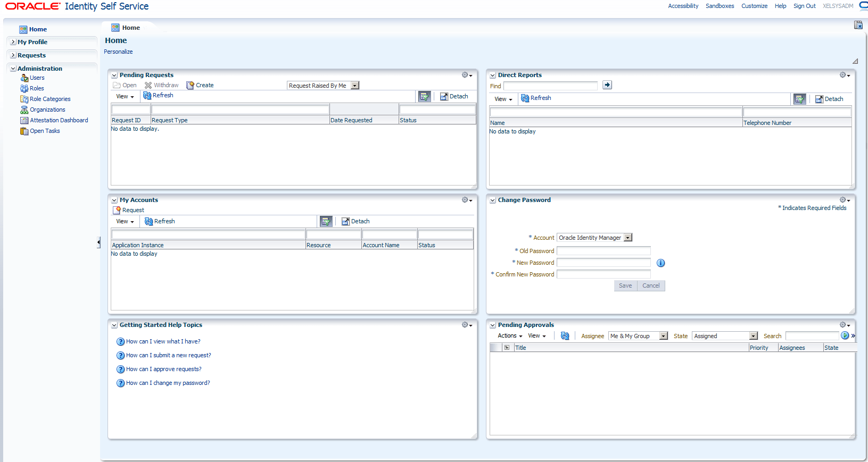Screen dimensions: 868x462
Task: Click the Personalize link
Action: (x=118, y=52)
